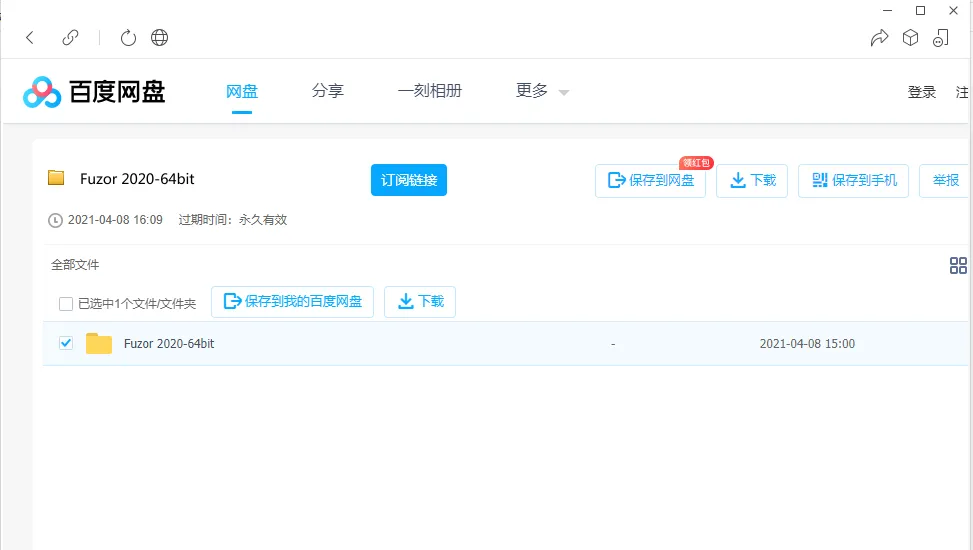973x550 pixels.
Task: Click the 保存到手机 button
Action: click(x=853, y=181)
